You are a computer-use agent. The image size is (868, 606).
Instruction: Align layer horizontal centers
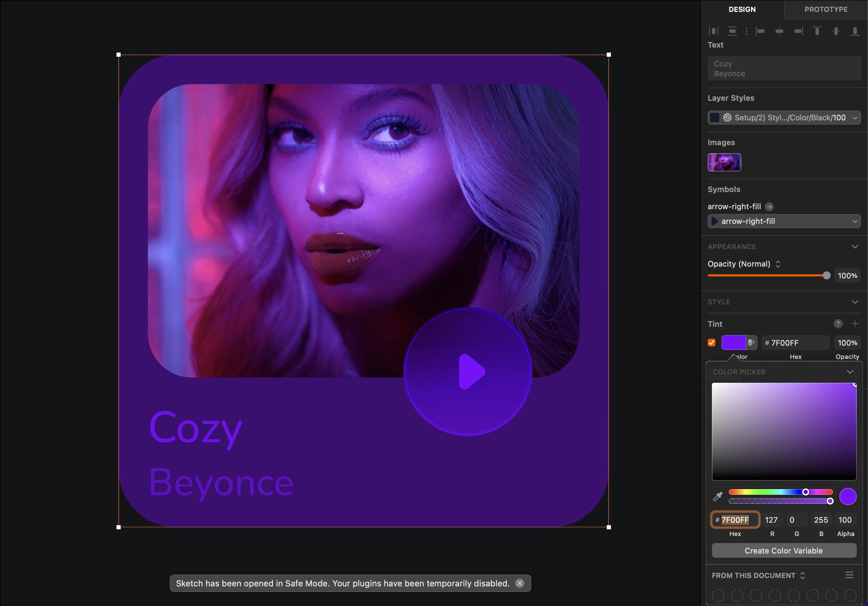779,31
